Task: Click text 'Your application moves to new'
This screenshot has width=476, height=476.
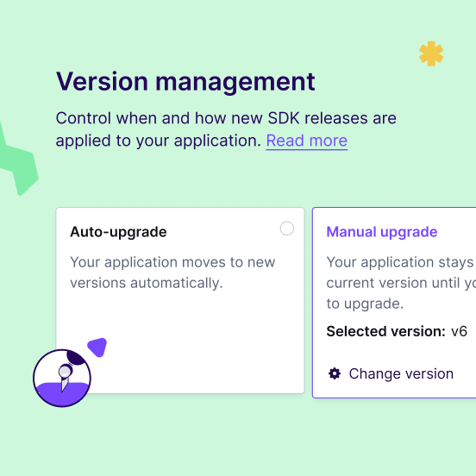Action: (x=172, y=262)
